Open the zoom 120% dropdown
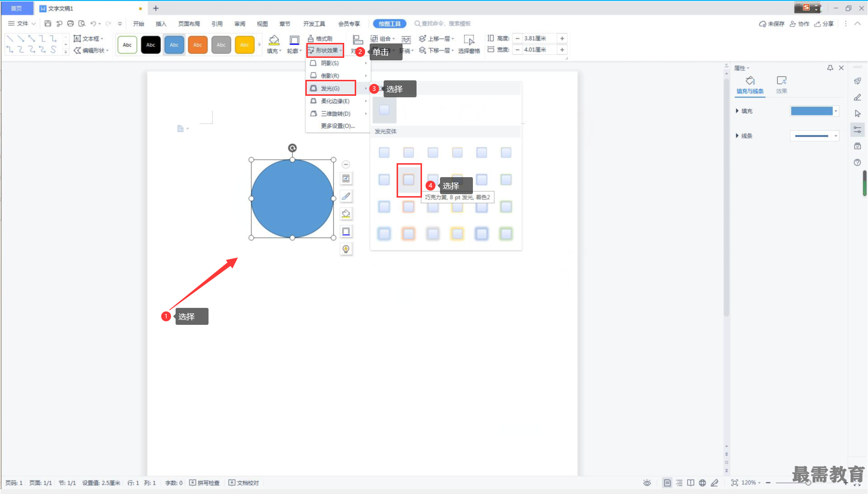The width and height of the screenshot is (868, 494). click(x=751, y=483)
